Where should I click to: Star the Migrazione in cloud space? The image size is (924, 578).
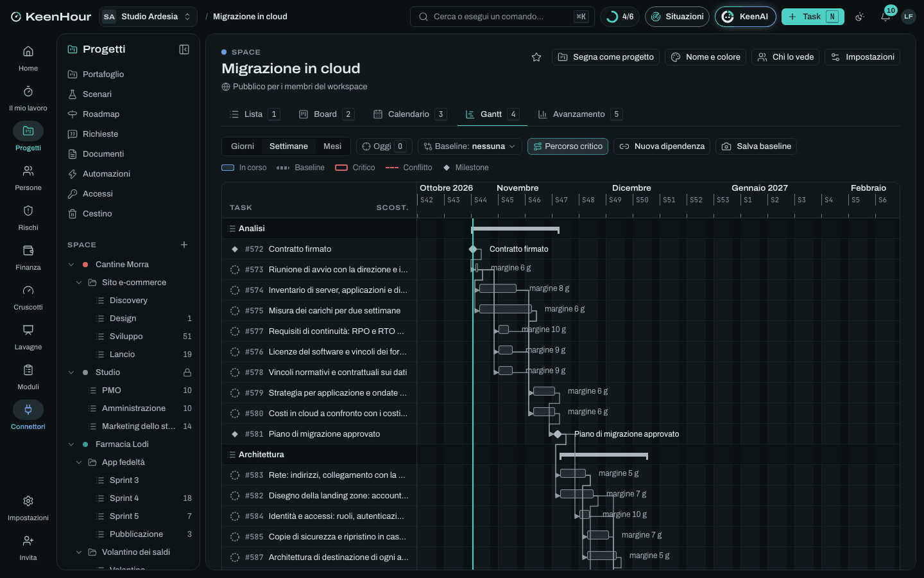click(536, 57)
